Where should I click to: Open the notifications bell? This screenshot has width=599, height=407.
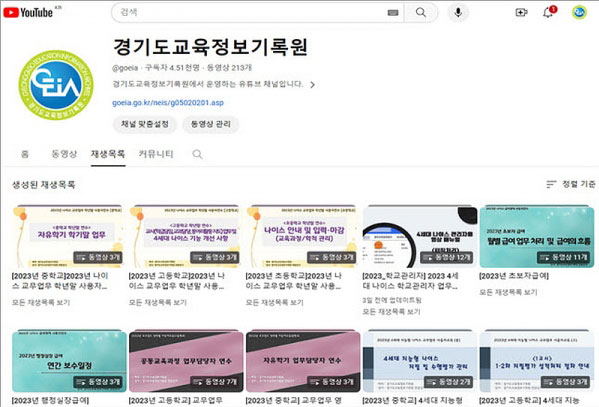[x=549, y=12]
